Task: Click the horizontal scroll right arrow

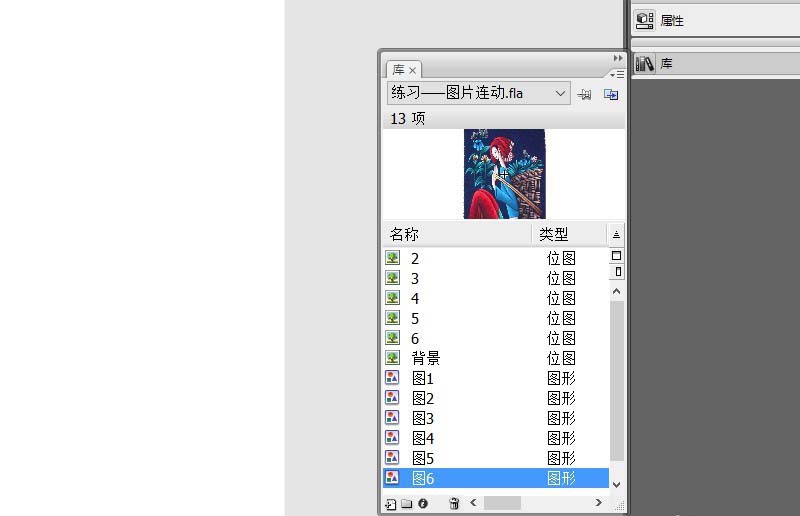Action: [598, 503]
